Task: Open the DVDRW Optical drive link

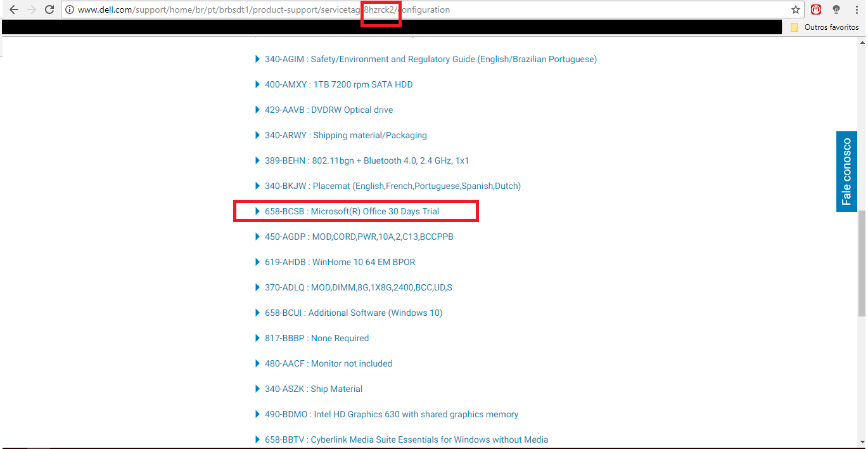Action: (x=329, y=110)
